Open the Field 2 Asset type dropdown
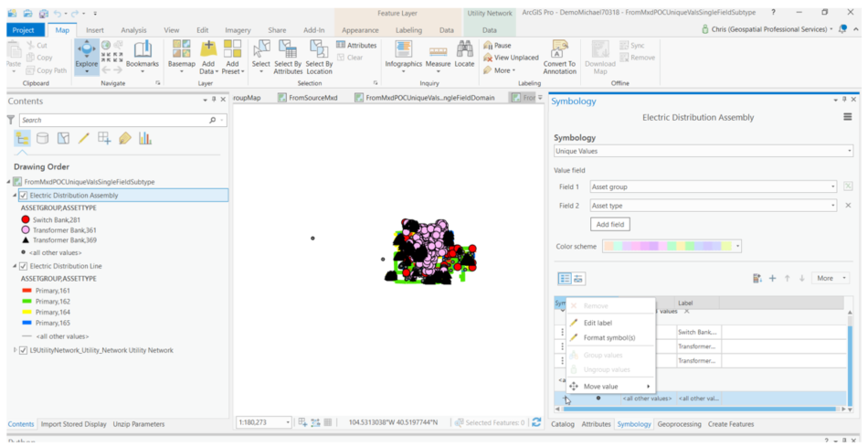 point(714,206)
